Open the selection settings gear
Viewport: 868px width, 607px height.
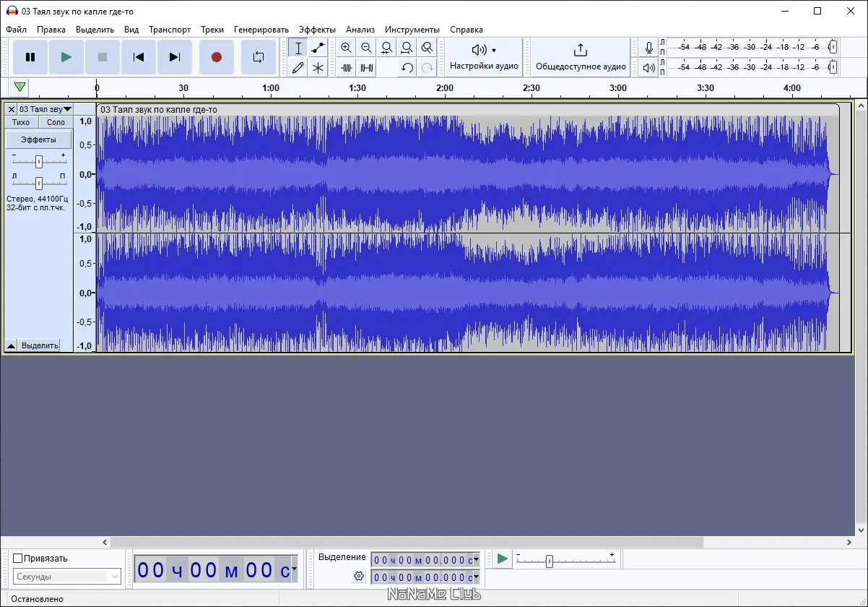click(359, 576)
